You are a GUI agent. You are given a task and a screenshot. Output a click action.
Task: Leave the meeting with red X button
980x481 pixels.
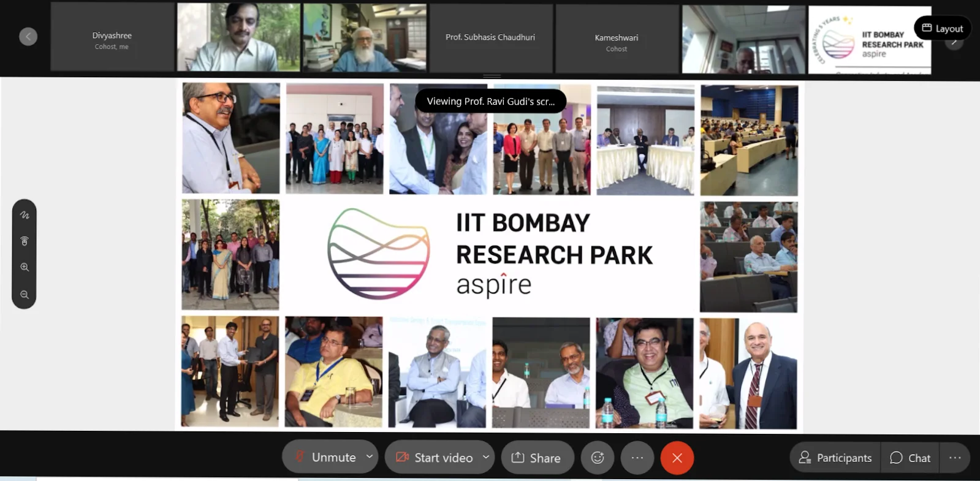click(x=677, y=458)
